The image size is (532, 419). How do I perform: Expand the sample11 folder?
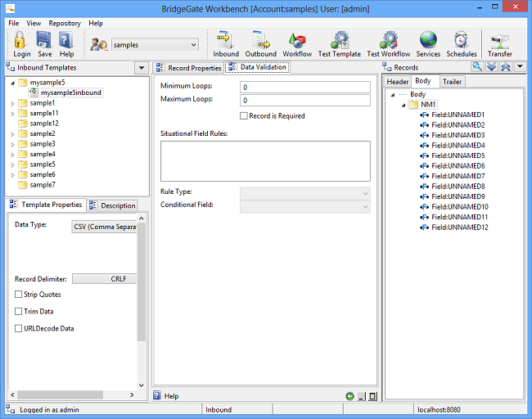[12, 114]
